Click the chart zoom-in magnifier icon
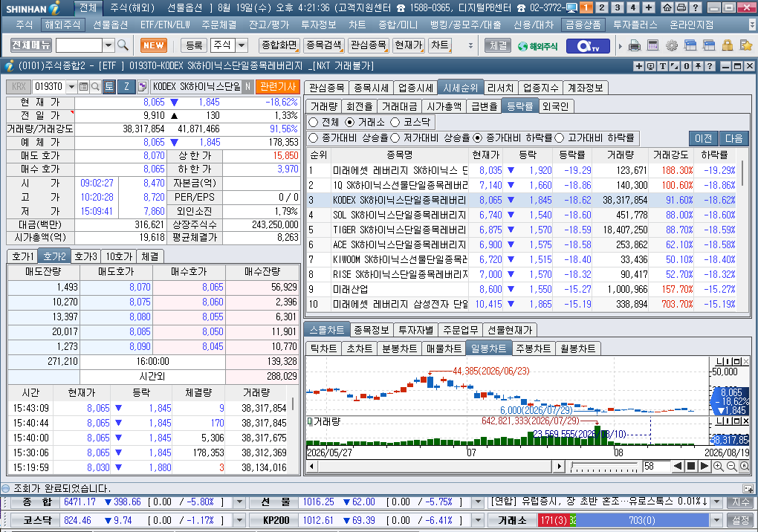Screen dimensions: 758x532 tap(719, 467)
